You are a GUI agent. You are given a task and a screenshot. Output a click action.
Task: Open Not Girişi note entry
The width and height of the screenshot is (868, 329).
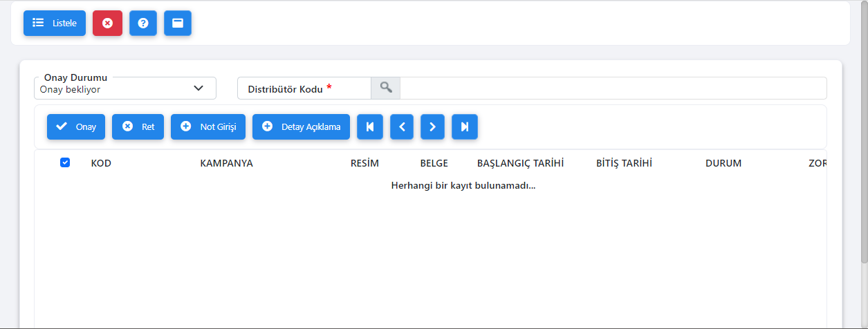coord(208,126)
